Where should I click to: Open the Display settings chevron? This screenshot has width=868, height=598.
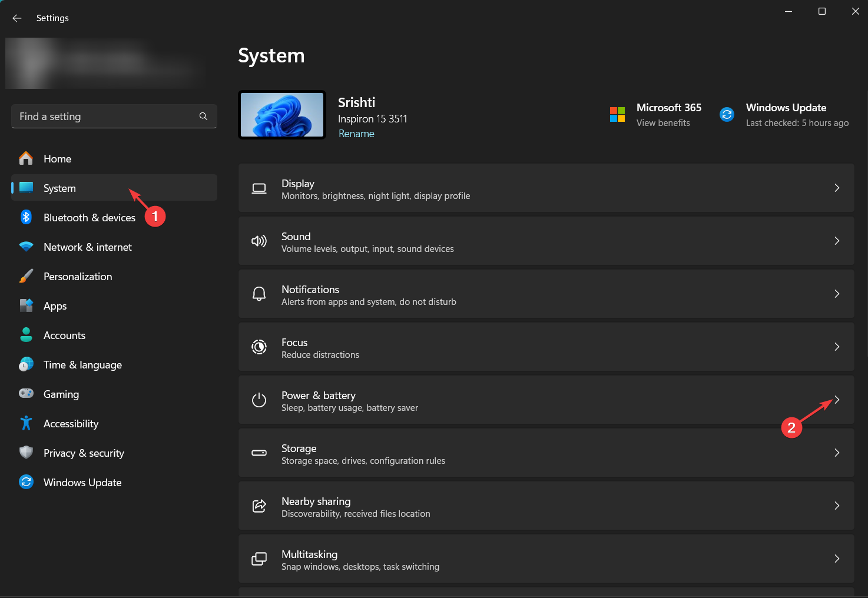click(x=837, y=188)
